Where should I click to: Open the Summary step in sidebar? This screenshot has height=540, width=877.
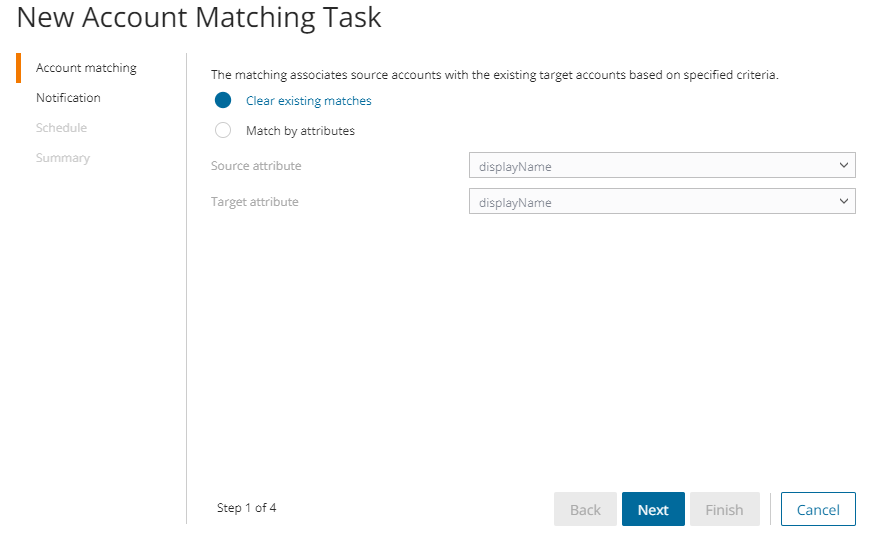point(62,158)
